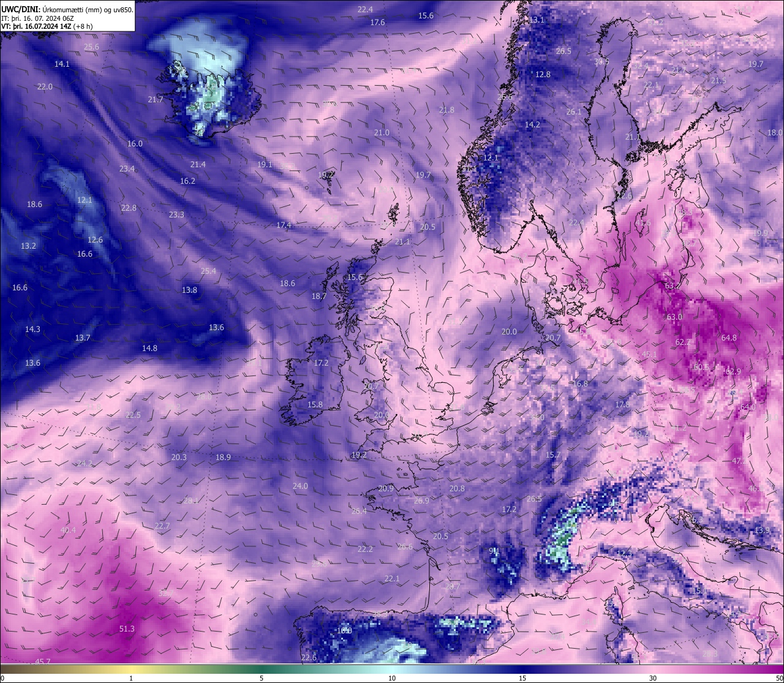Screen dimensions: 784x683
Task: Click the 22.7 value on the map
Action: 162,526
